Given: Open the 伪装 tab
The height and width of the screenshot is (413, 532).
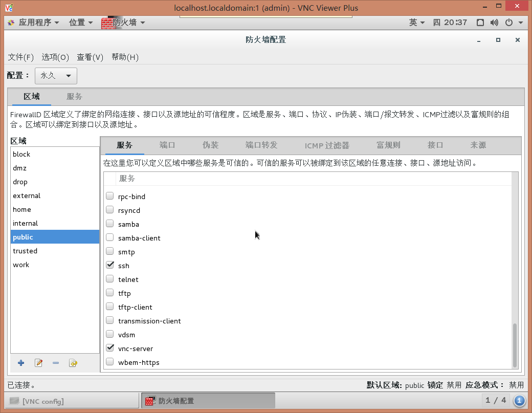Looking at the screenshot, I should click(210, 145).
